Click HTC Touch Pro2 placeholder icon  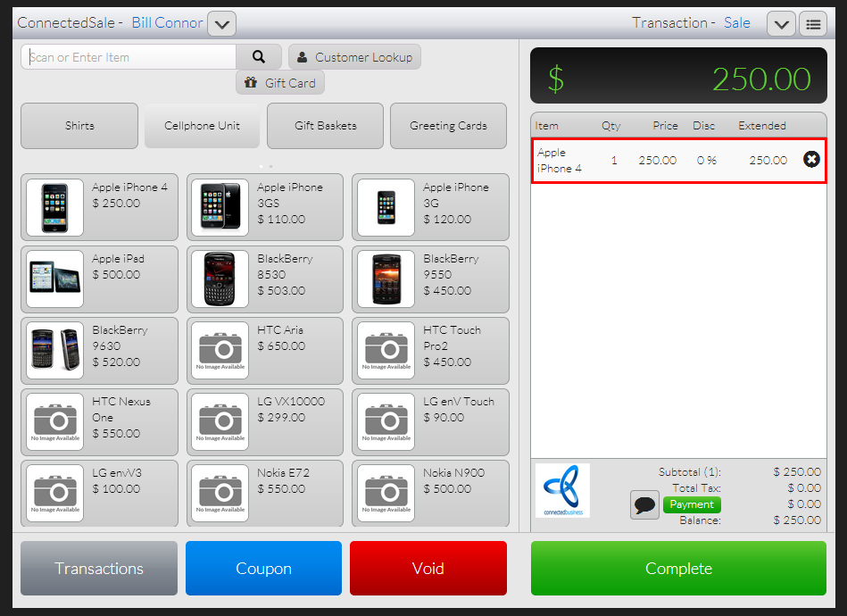point(386,350)
